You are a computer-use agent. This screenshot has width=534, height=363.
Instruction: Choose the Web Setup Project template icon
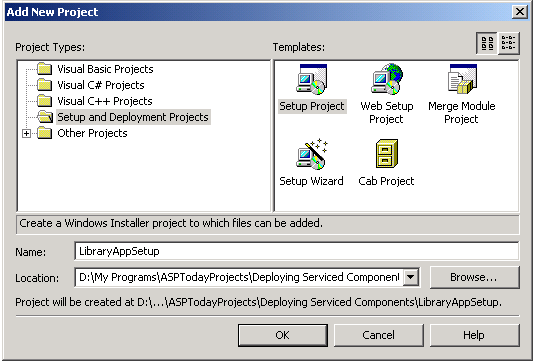pyautogui.click(x=387, y=79)
